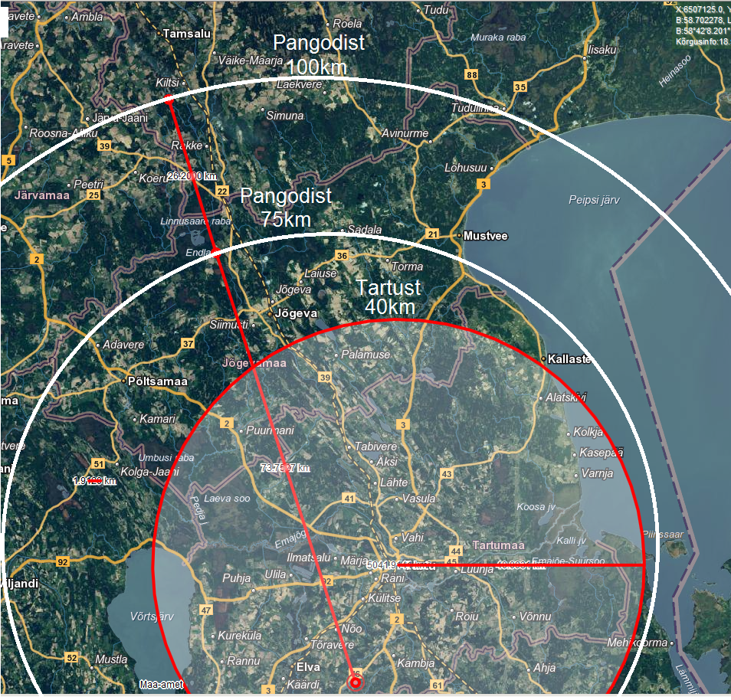The image size is (731, 700).
Task: Click the Pangodist 100km label
Action: 319,54
